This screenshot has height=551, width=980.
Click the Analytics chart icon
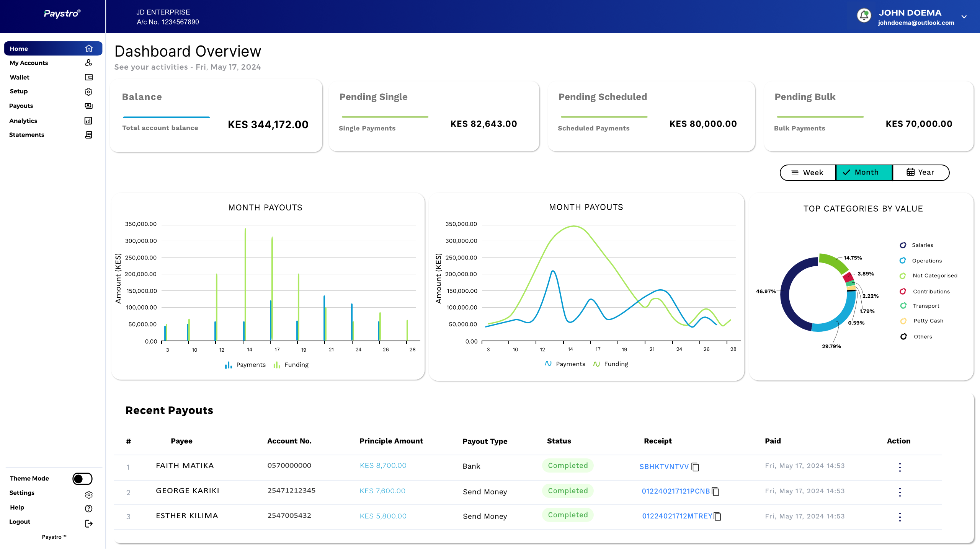[88, 121]
